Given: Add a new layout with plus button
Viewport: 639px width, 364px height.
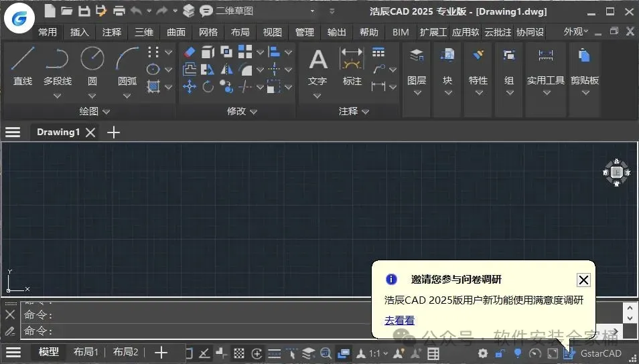Looking at the screenshot, I should click(x=161, y=353).
